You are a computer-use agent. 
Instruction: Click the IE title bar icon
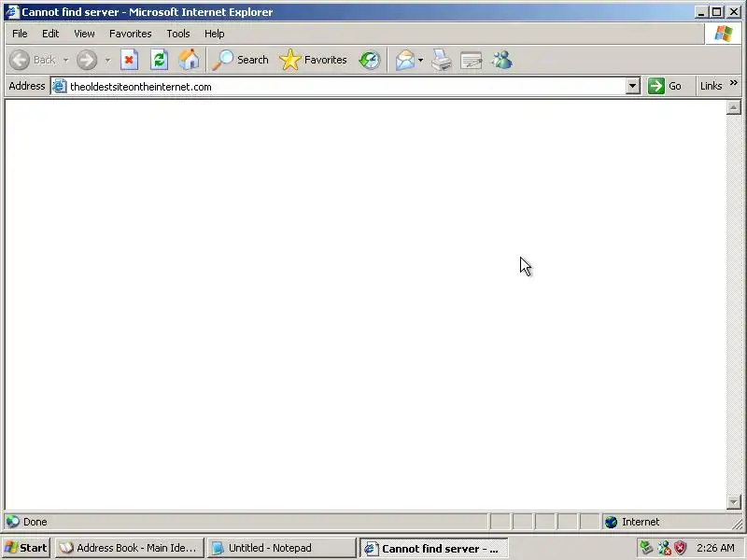coord(11,11)
